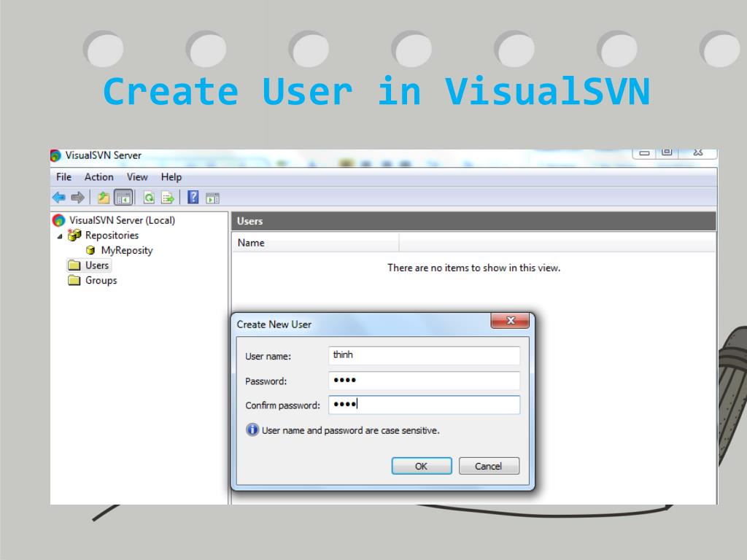Click the Password input field
This screenshot has width=747, height=560.
tap(424, 381)
